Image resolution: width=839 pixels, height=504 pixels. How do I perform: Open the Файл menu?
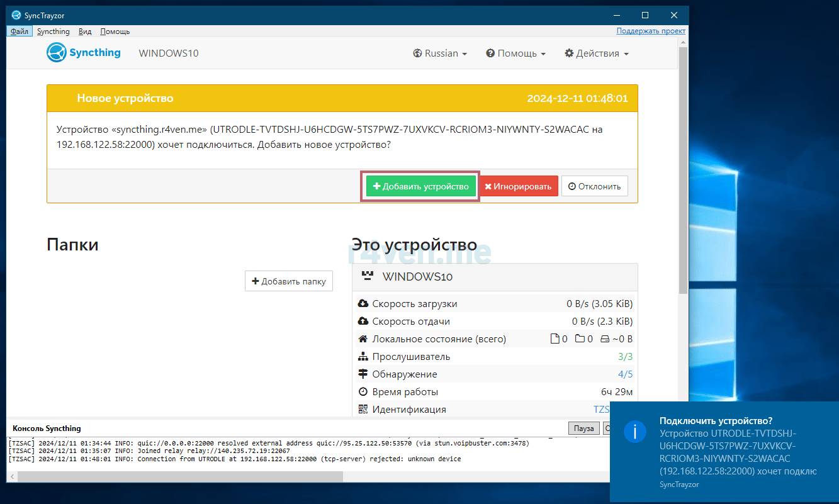click(19, 31)
